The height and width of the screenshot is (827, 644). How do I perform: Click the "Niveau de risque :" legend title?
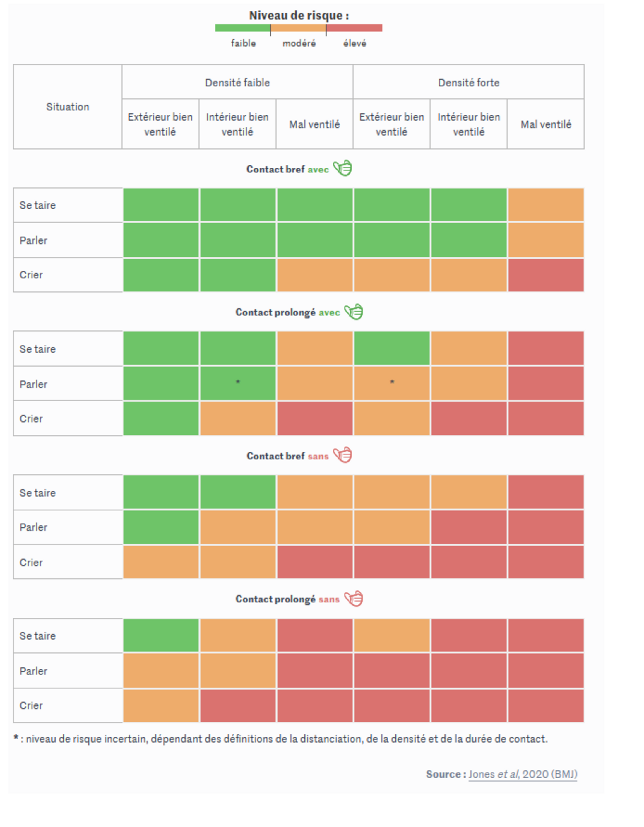pyautogui.click(x=299, y=16)
